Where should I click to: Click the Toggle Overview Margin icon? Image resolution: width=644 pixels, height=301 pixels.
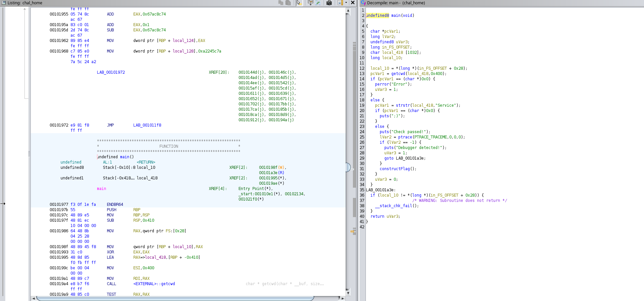(x=340, y=3)
